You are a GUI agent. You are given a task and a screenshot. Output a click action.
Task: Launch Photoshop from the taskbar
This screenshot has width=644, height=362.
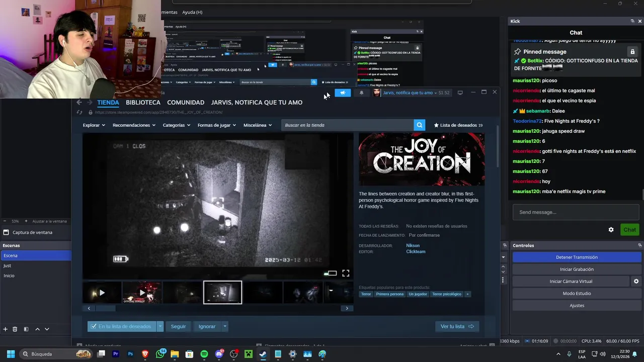click(130, 354)
